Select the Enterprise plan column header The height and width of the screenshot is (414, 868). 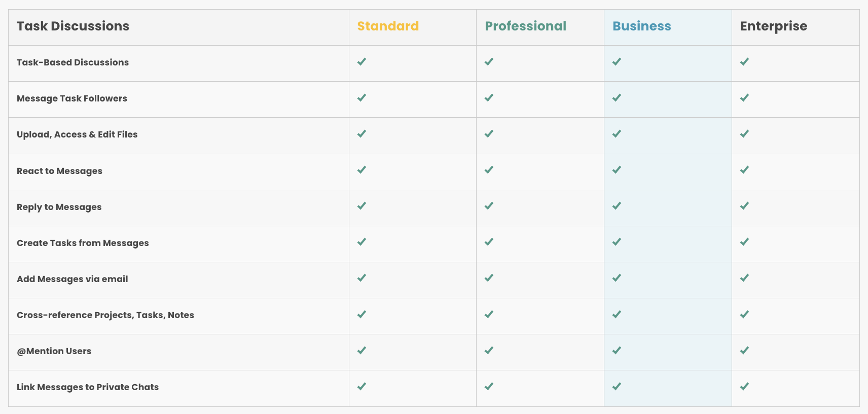coord(774,27)
